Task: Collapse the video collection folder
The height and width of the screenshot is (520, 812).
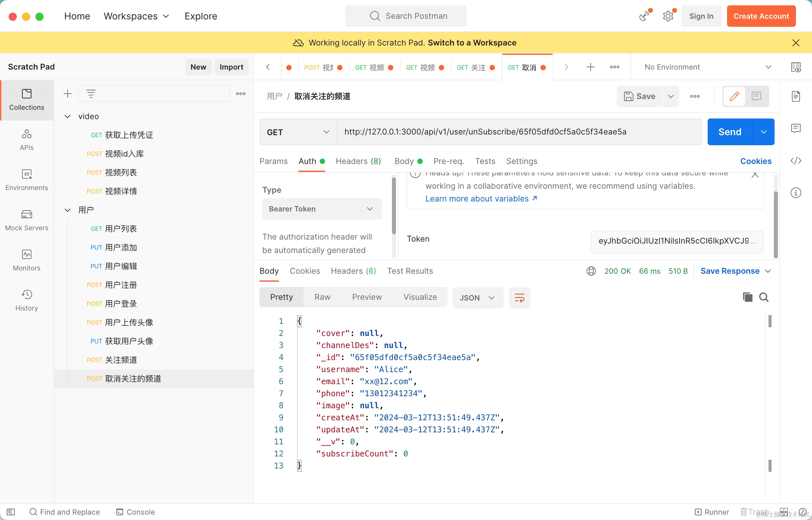Action: pyautogui.click(x=68, y=116)
